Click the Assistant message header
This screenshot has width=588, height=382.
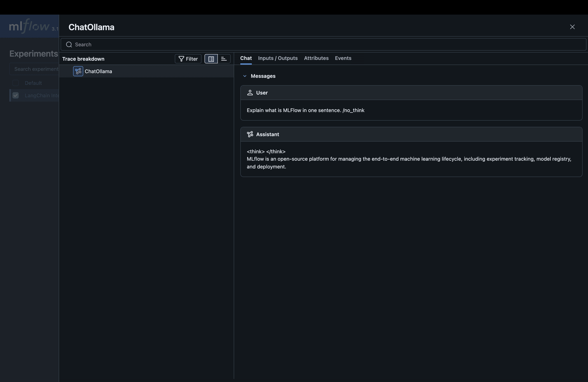(411, 134)
